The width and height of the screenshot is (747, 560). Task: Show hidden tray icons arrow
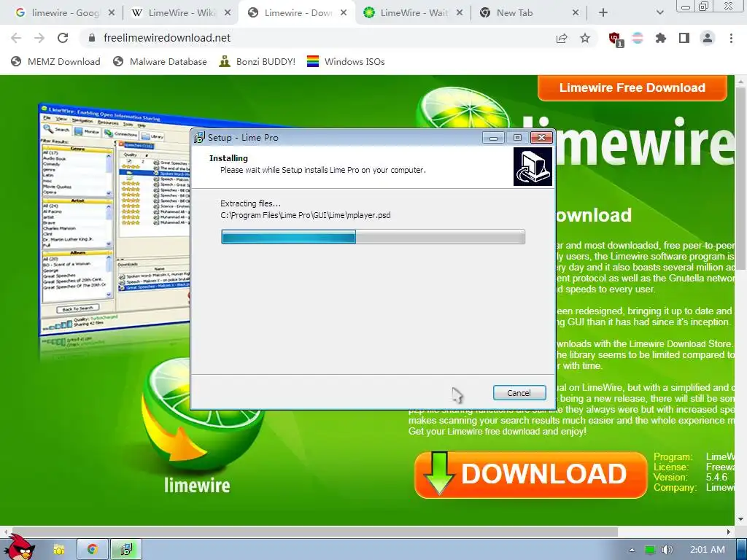tap(632, 550)
